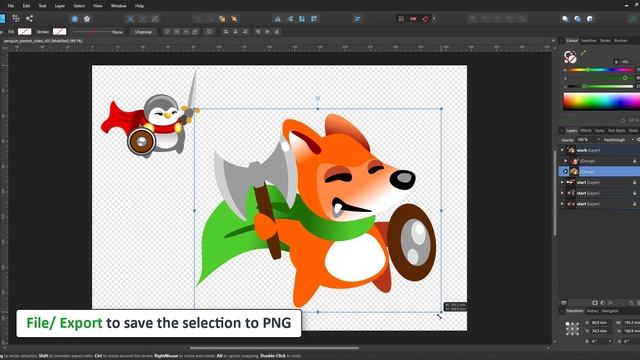Open the Text menu
Viewport: 640px width, 360px height.
42,6
